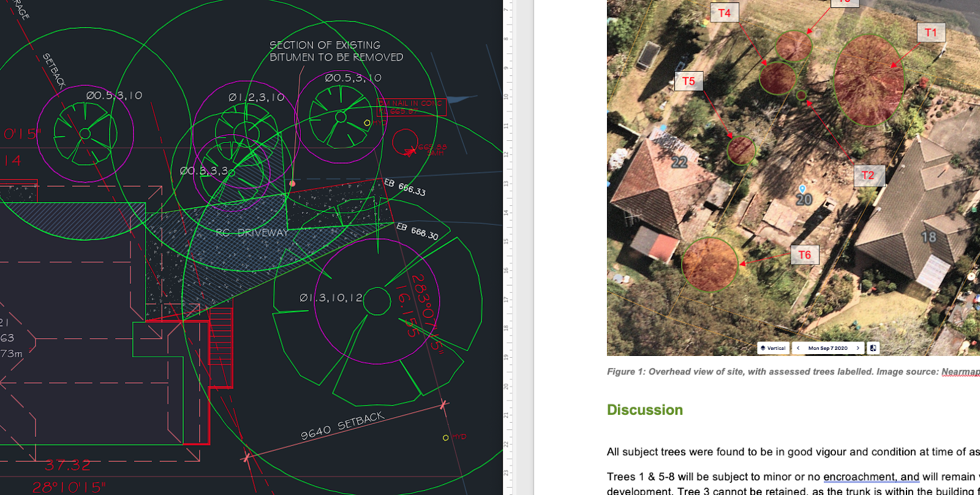The height and width of the screenshot is (495, 980).
Task: Select the red 'NAIL IN CONC' boxed annotation
Action: pyautogui.click(x=412, y=107)
